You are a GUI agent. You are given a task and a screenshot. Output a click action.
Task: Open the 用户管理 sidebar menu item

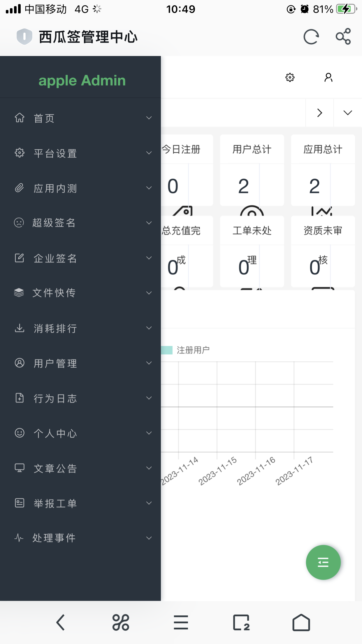click(80, 363)
